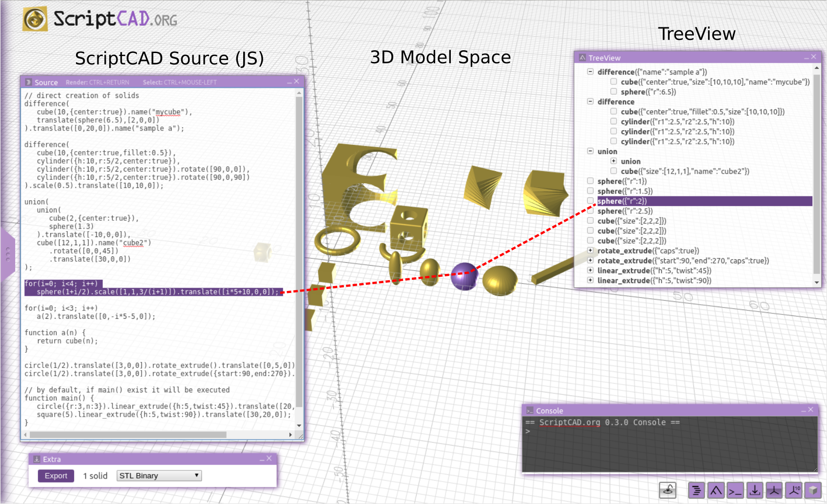Screen dimensions: 827x504
Task: Check the sphere r:1.5 checkbox
Action: pyautogui.click(x=590, y=191)
